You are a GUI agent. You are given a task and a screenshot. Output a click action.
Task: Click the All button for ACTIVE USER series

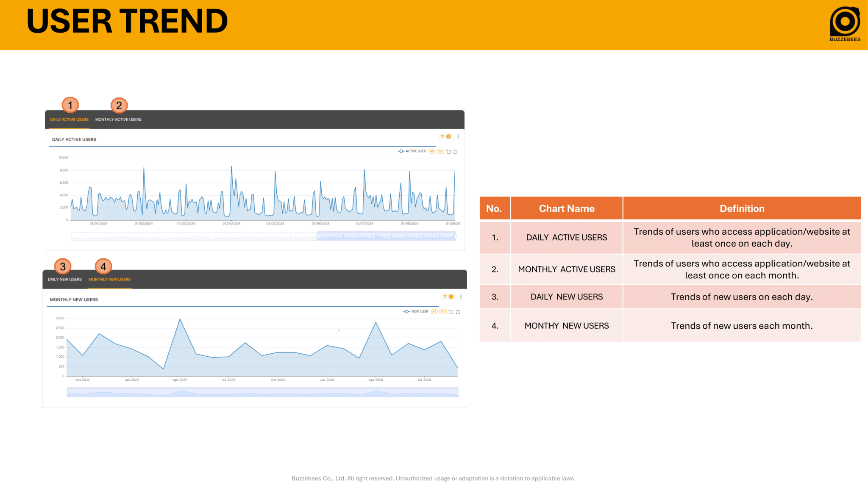pyautogui.click(x=431, y=151)
